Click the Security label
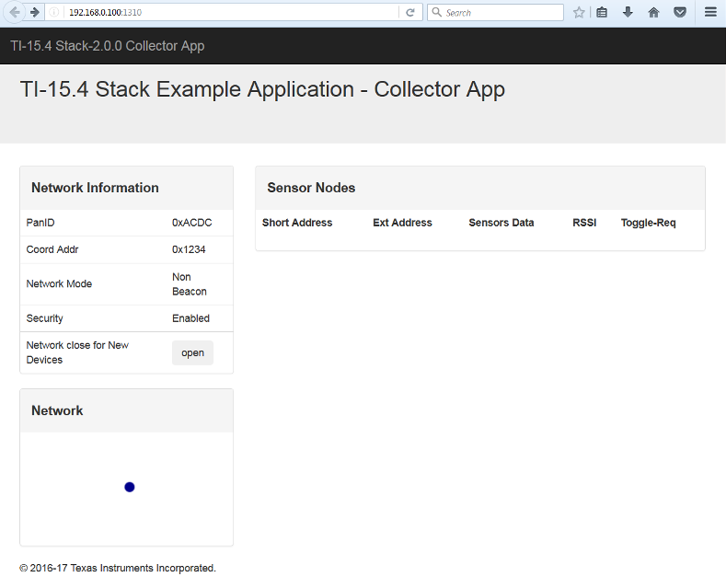 click(x=44, y=318)
